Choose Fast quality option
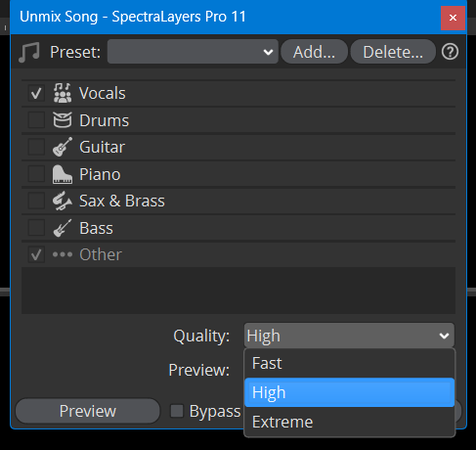The image size is (476, 450). pos(349,363)
